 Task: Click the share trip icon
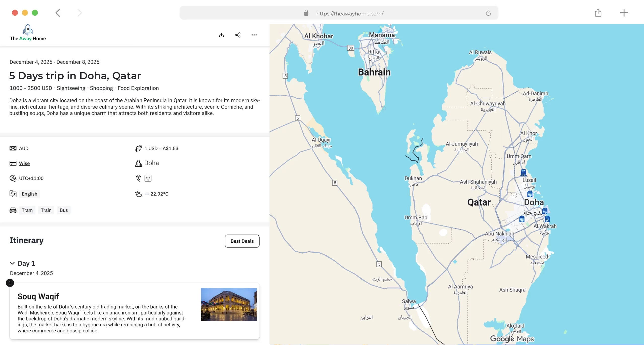238,35
